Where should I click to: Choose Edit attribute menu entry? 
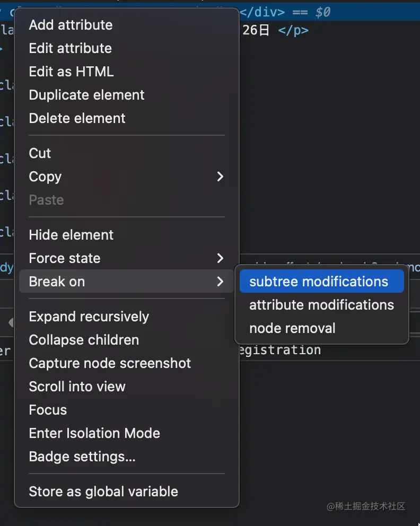point(70,48)
